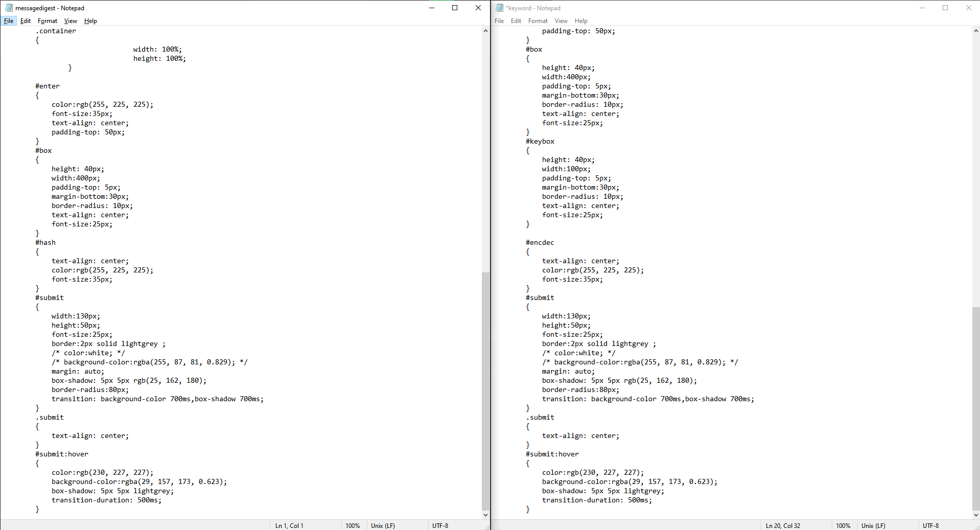Open Edit menu in messagedigest Notepad
This screenshot has height=530, width=980.
26,21
